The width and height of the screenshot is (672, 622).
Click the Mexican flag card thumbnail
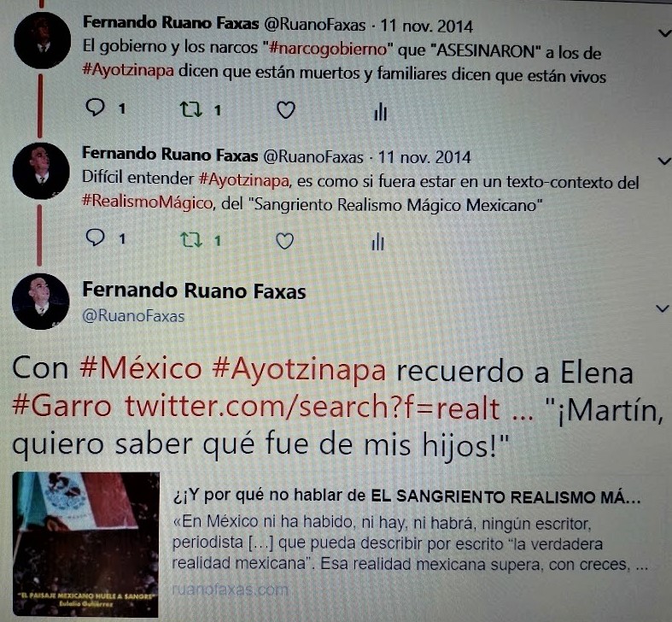[x=85, y=544]
